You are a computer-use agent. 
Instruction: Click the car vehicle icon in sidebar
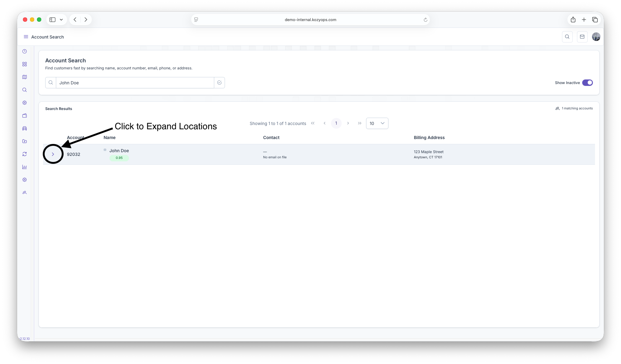(24, 128)
